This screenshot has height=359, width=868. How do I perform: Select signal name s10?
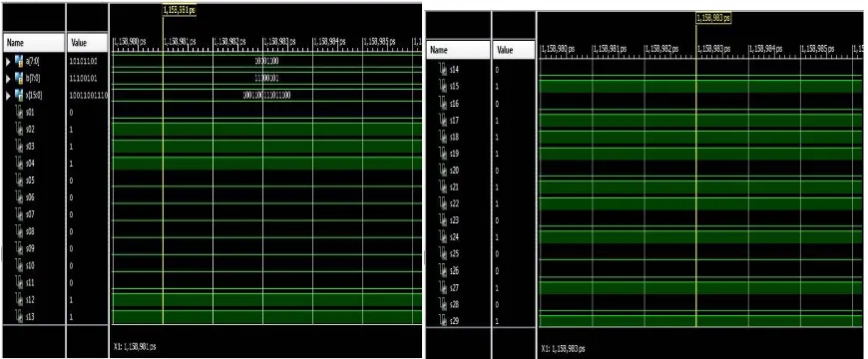point(30,266)
